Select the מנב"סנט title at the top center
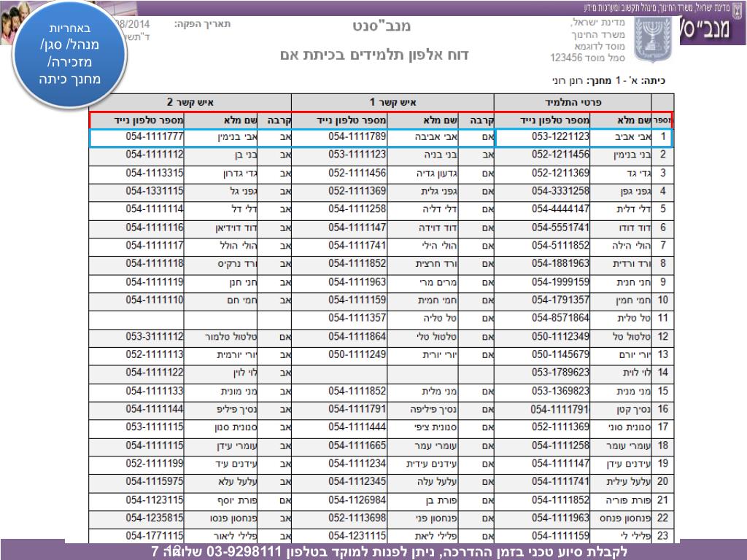The image size is (747, 560). (382, 26)
